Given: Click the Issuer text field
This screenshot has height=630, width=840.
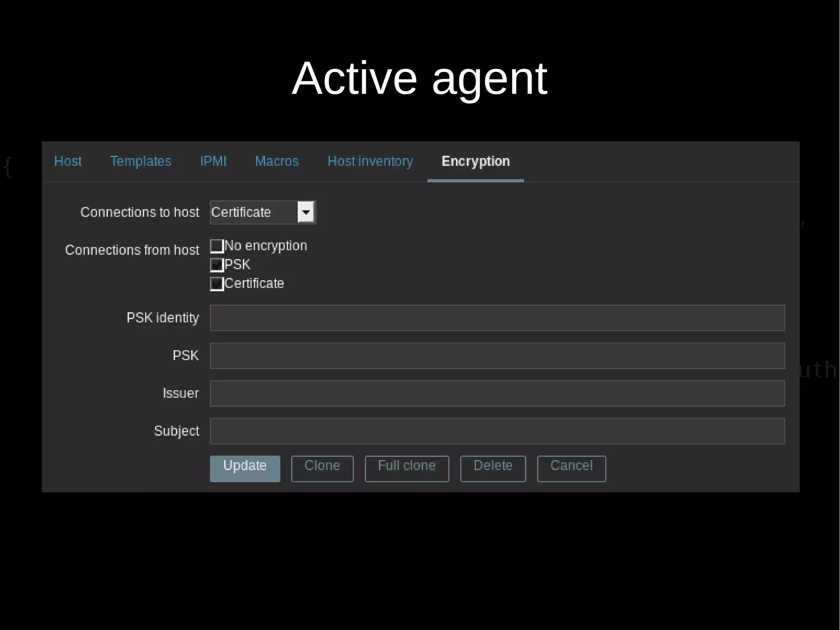Looking at the screenshot, I should coord(498,393).
